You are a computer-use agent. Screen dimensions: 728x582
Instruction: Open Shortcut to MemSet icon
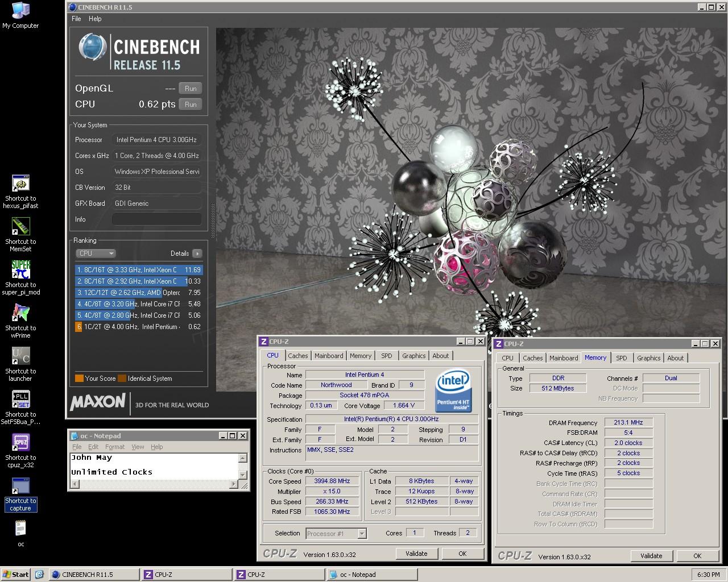tap(20, 235)
